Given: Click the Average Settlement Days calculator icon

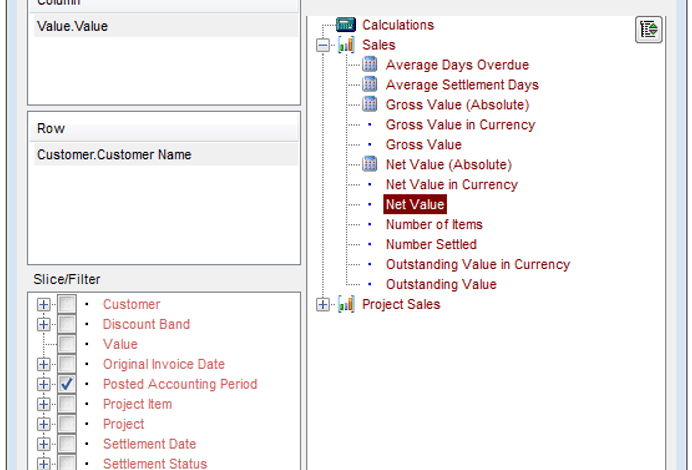Looking at the screenshot, I should click(370, 84).
